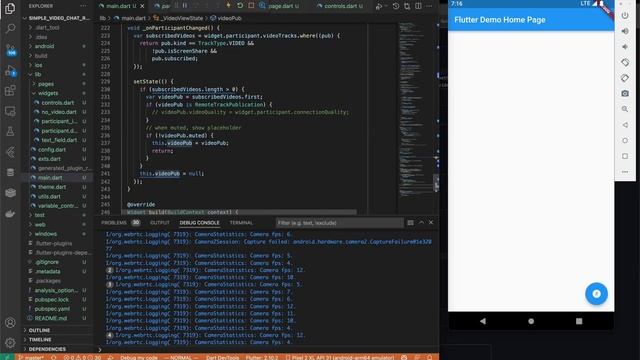Switch to the controls.dart editor tab
This screenshot has height=360, width=640.
(x=340, y=6)
